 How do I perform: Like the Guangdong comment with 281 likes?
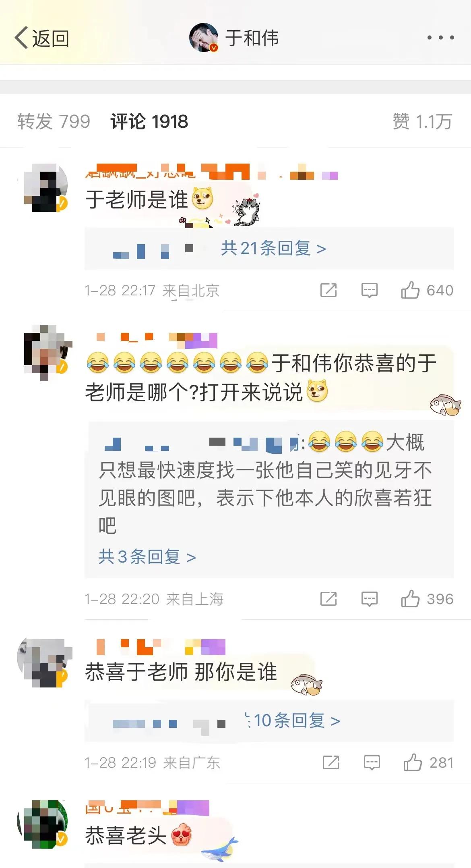pyautogui.click(x=429, y=762)
